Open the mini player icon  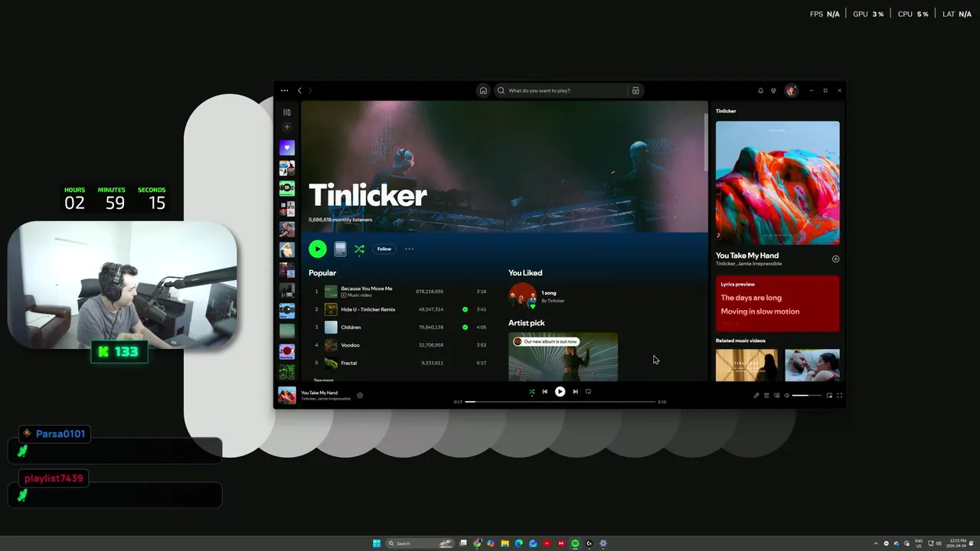[829, 396]
